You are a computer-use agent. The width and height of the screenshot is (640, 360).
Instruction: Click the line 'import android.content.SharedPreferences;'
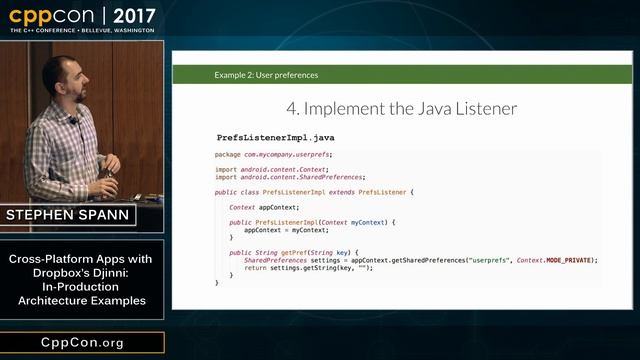(290, 177)
